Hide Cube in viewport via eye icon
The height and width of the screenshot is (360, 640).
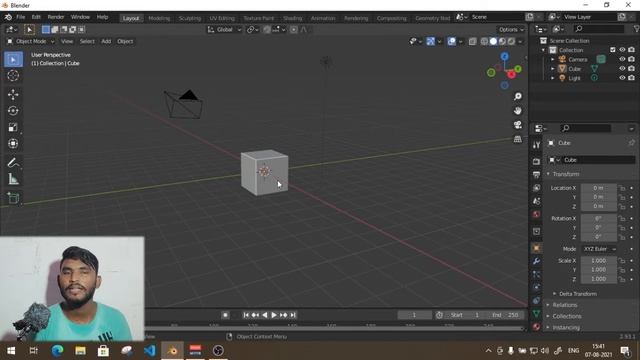(x=622, y=69)
